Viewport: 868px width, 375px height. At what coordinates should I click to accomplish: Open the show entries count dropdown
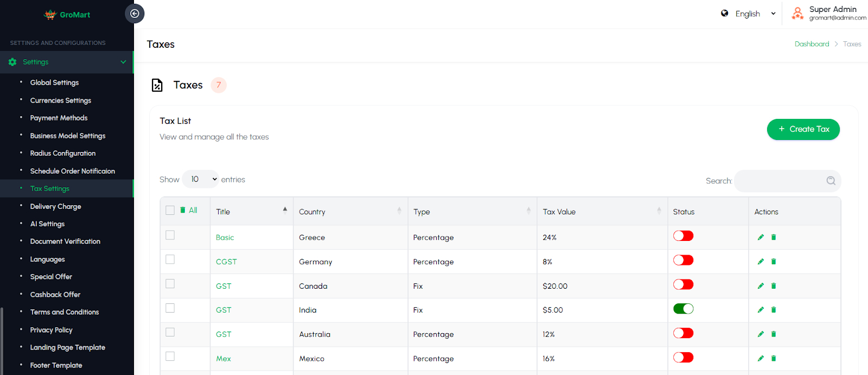200,179
